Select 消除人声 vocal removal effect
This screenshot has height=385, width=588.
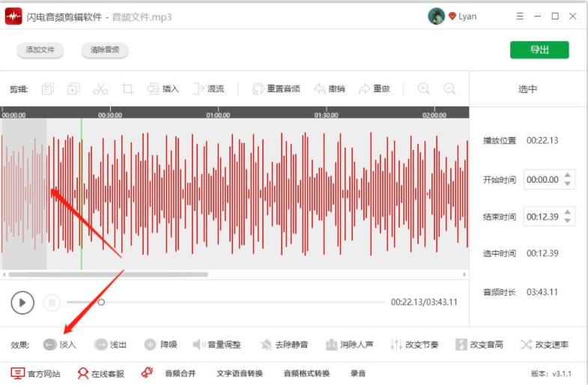[350, 345]
